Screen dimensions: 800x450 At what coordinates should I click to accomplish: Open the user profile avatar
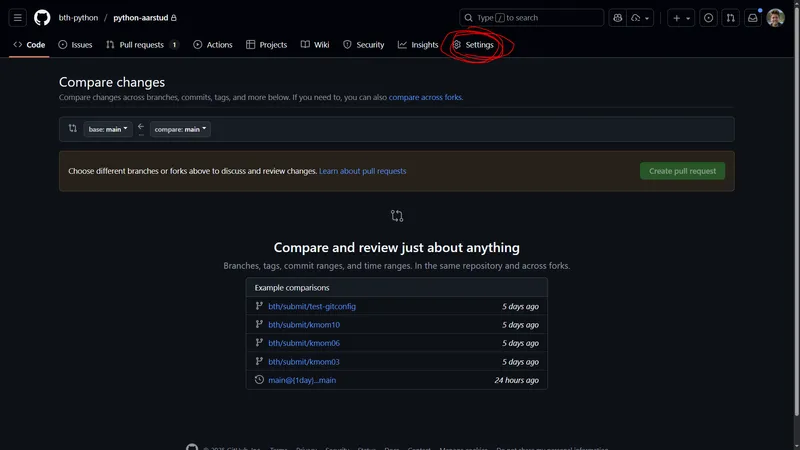776,18
